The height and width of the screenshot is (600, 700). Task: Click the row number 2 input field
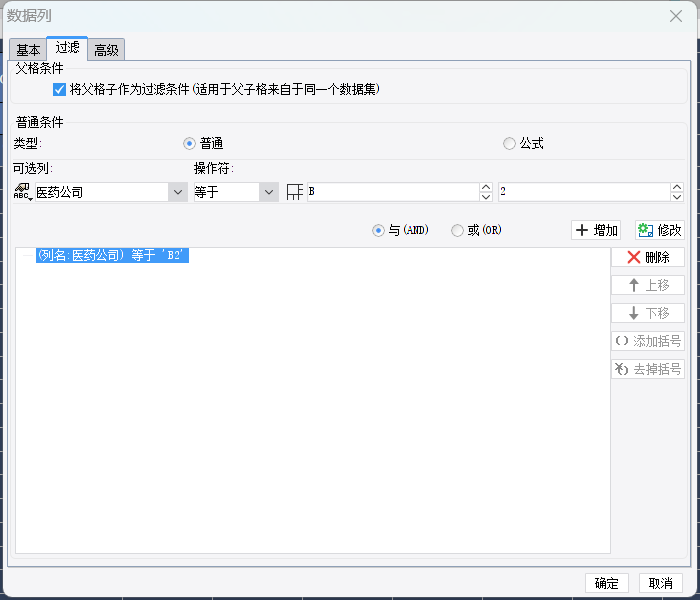point(584,192)
